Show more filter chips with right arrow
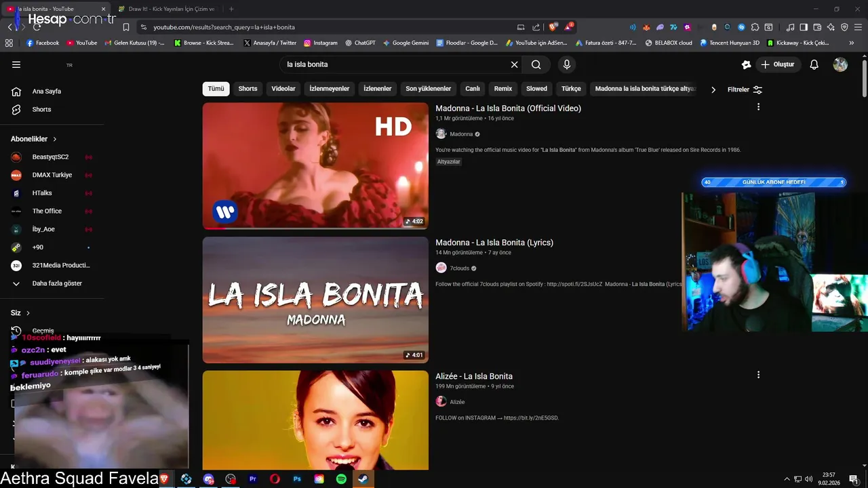 click(713, 89)
